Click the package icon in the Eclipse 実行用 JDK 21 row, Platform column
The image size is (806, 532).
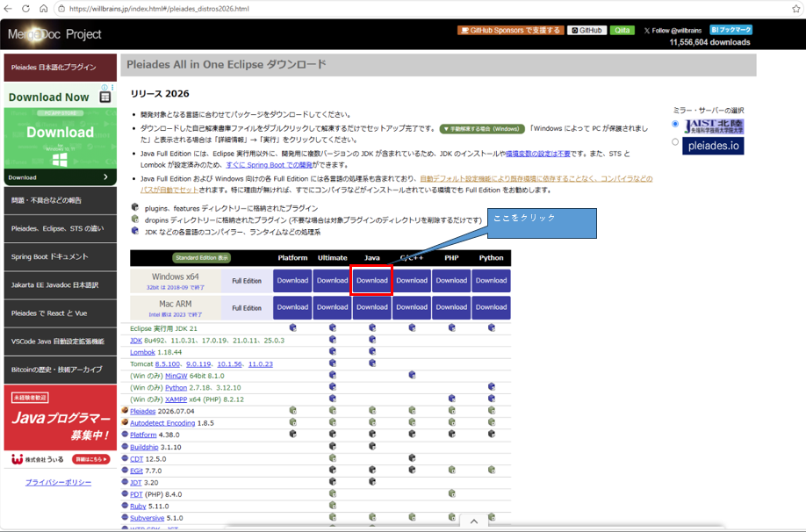tap(292, 327)
